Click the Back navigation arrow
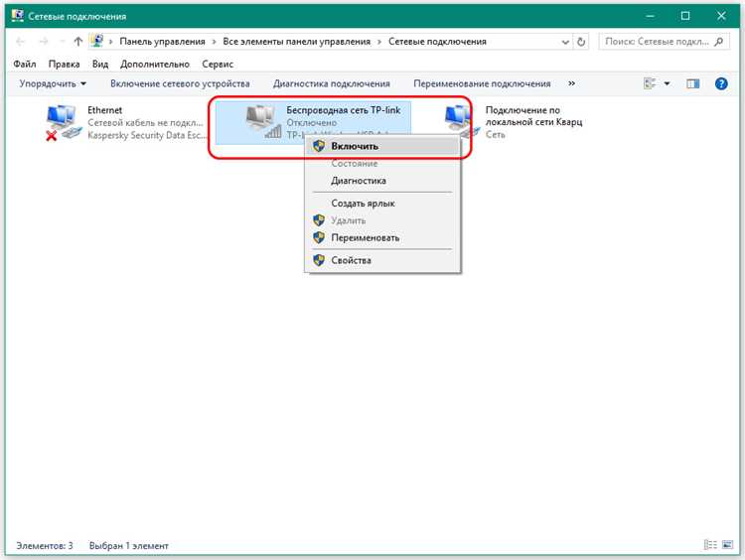Image resolution: width=745 pixels, height=560 pixels. [21, 42]
